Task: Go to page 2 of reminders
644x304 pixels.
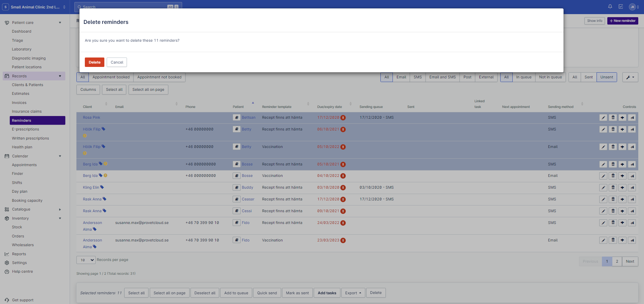Action: 617,261
